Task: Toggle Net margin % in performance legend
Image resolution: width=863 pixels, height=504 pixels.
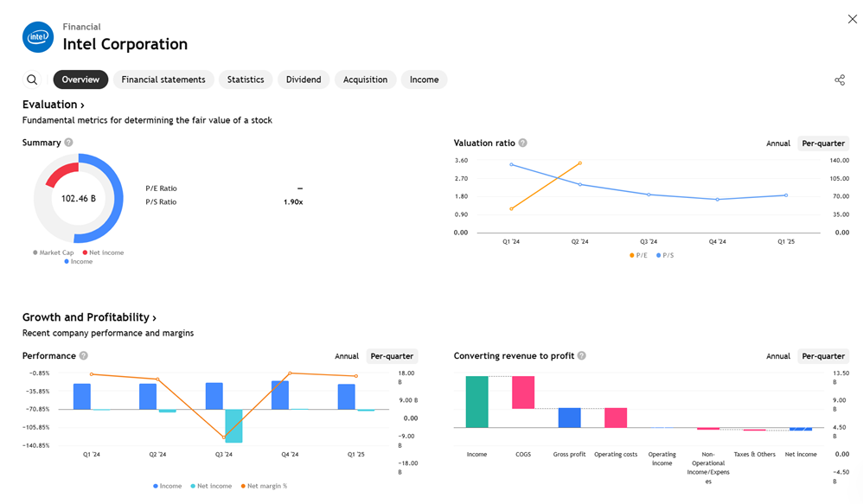Action: click(265, 486)
